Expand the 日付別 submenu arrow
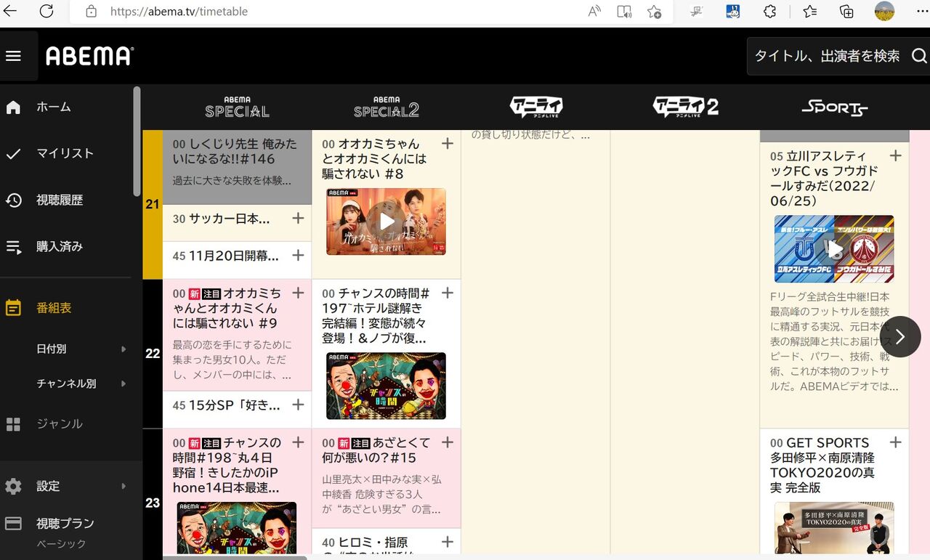 click(x=124, y=349)
